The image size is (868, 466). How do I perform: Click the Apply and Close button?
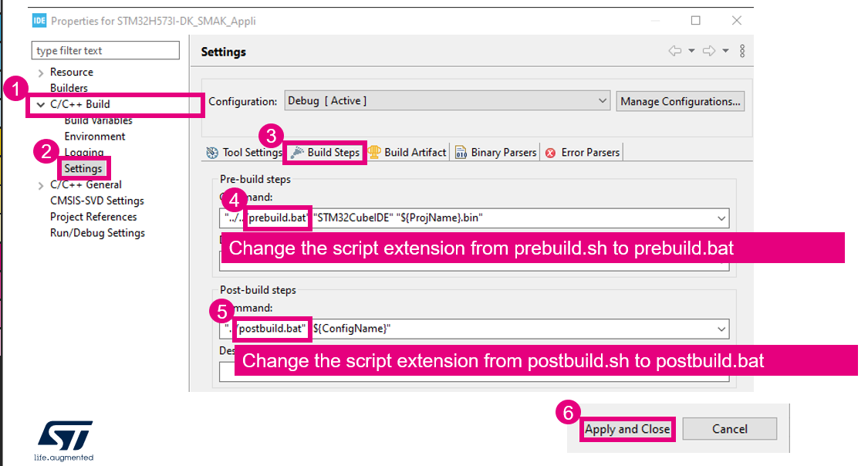click(x=627, y=429)
